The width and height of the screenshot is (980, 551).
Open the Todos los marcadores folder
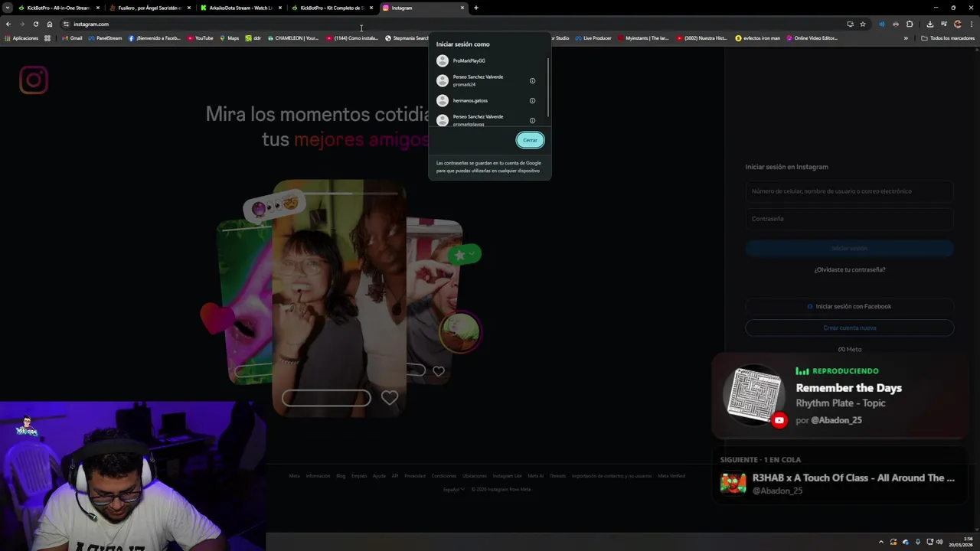[948, 38]
